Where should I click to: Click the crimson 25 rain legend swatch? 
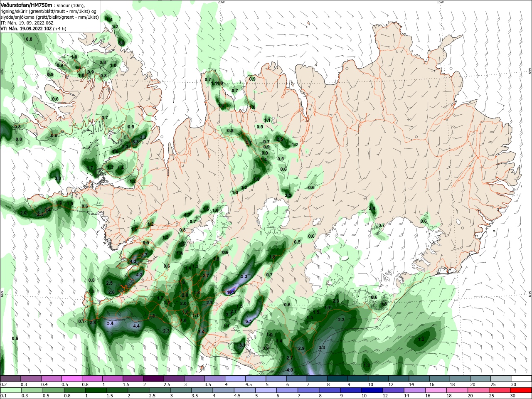(500, 390)
